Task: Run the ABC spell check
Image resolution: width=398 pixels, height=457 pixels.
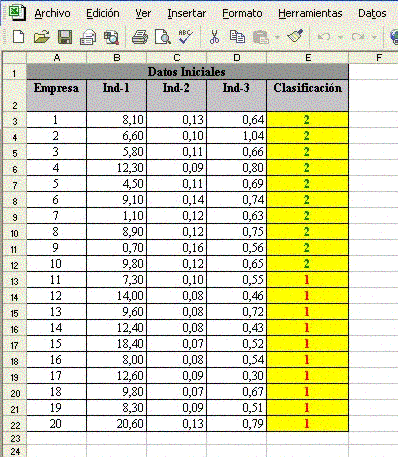Action: (x=185, y=36)
